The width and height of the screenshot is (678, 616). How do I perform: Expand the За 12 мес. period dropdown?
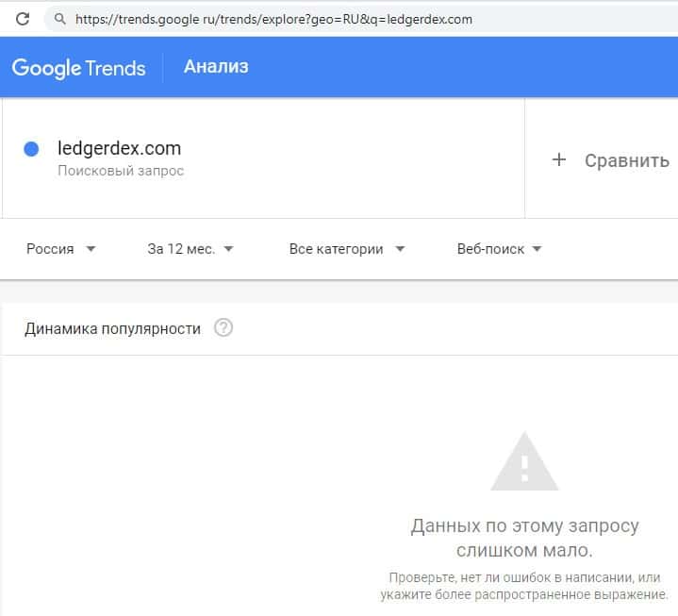click(x=190, y=249)
